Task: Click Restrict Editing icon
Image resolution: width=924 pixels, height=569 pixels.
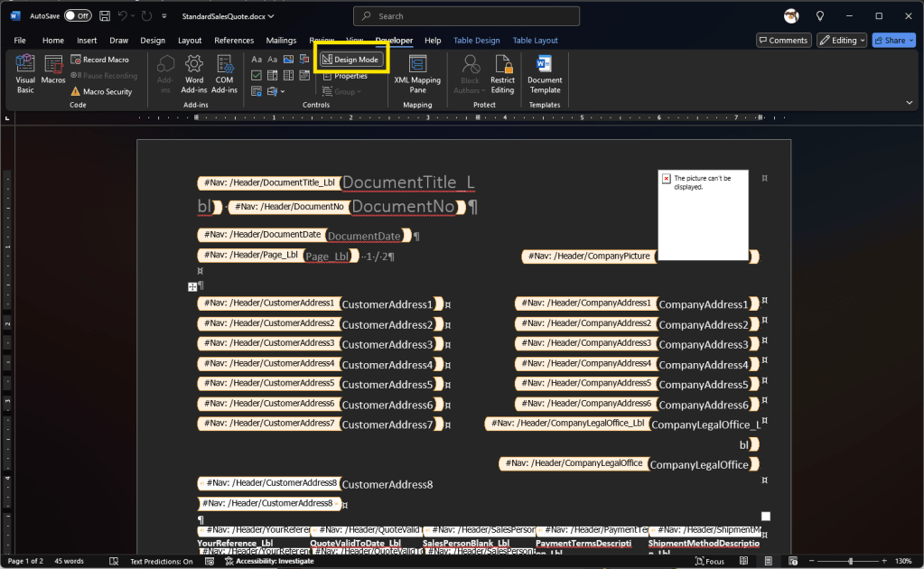Action: 502,72
